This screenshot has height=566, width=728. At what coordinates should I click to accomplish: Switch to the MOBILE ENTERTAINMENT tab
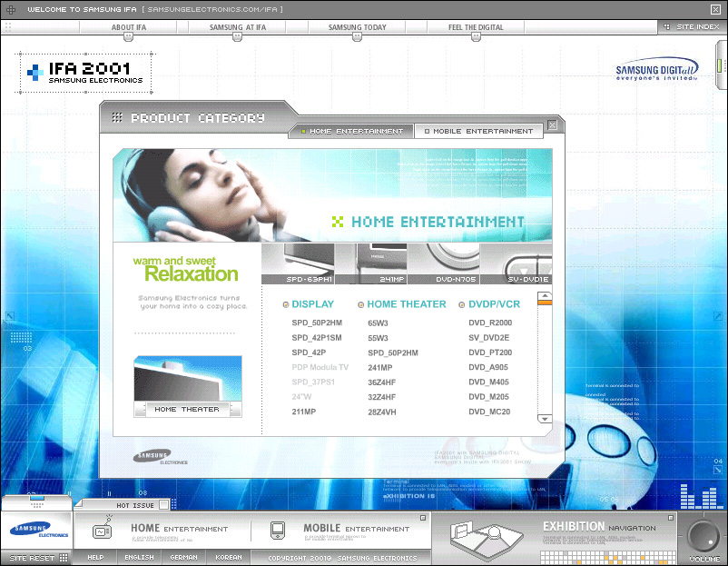coord(478,132)
